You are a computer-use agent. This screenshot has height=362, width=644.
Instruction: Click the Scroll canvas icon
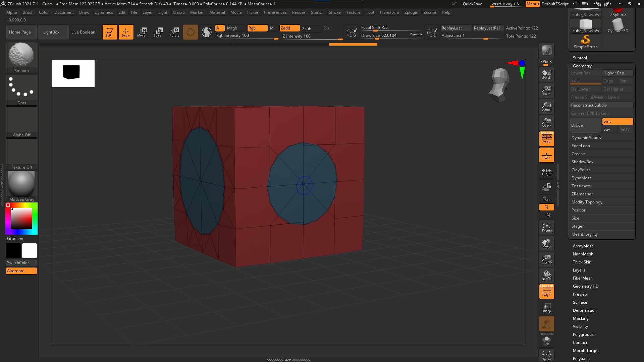(x=546, y=74)
